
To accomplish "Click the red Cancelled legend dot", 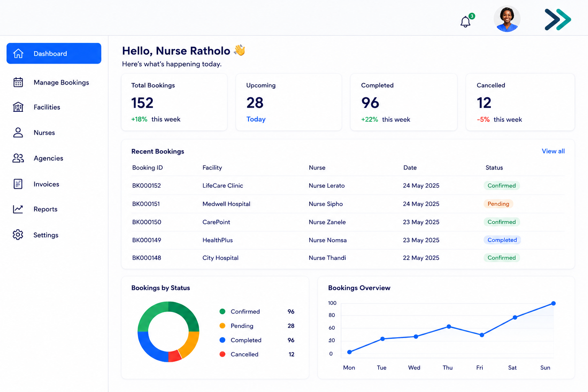I will pos(222,354).
